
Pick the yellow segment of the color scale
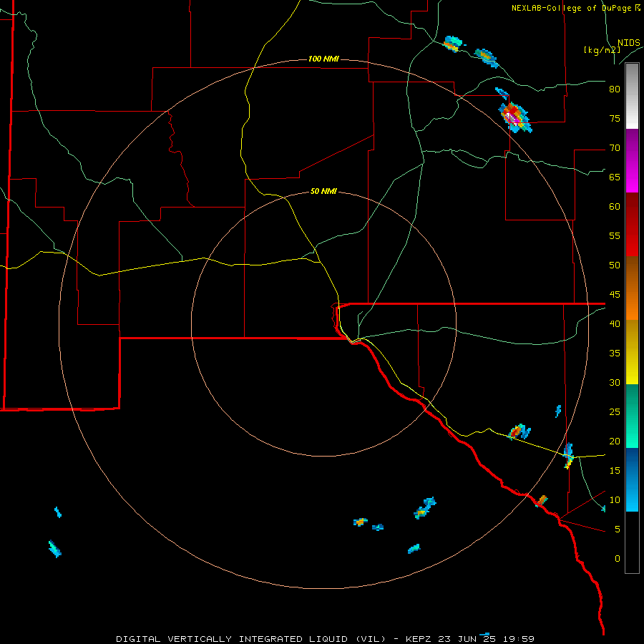click(632, 352)
